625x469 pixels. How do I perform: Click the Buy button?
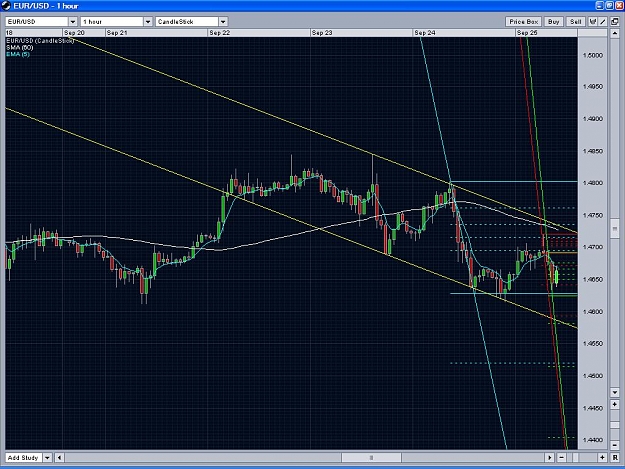[553, 22]
